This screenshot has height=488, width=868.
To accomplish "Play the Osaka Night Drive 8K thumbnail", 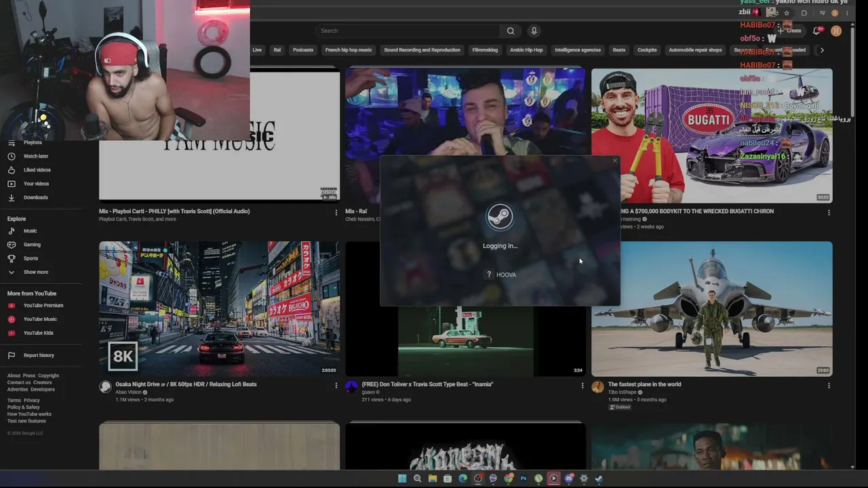I will pyautogui.click(x=219, y=308).
